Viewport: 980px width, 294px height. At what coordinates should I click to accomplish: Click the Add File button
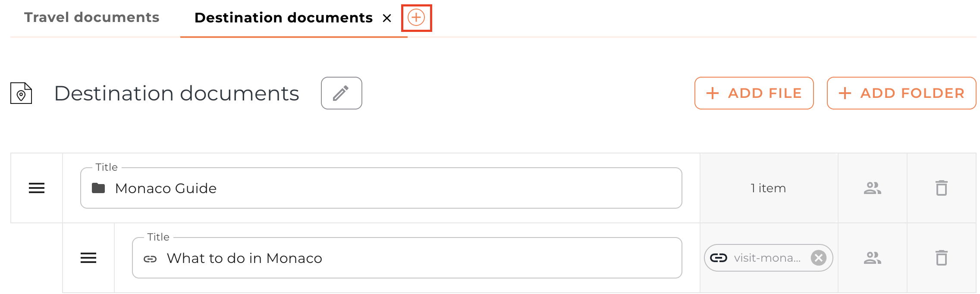(754, 93)
